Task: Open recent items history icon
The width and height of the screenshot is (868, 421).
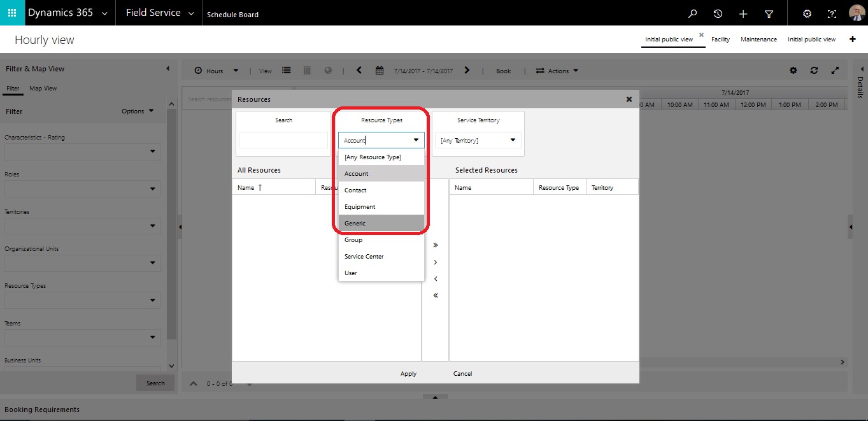Action: coord(718,13)
